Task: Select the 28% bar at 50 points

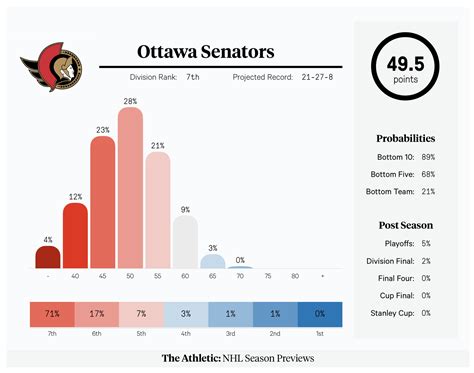Action: [130, 188]
